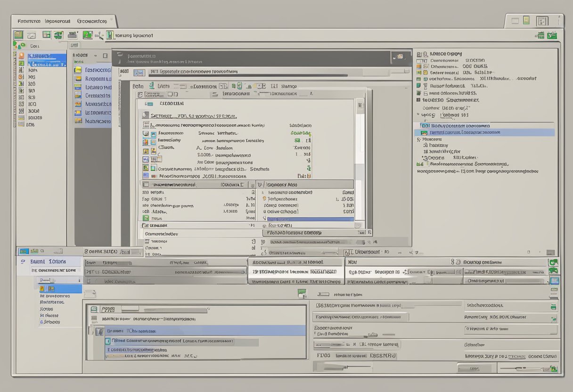Click the green grid table icon in the top toolbar

(46, 35)
